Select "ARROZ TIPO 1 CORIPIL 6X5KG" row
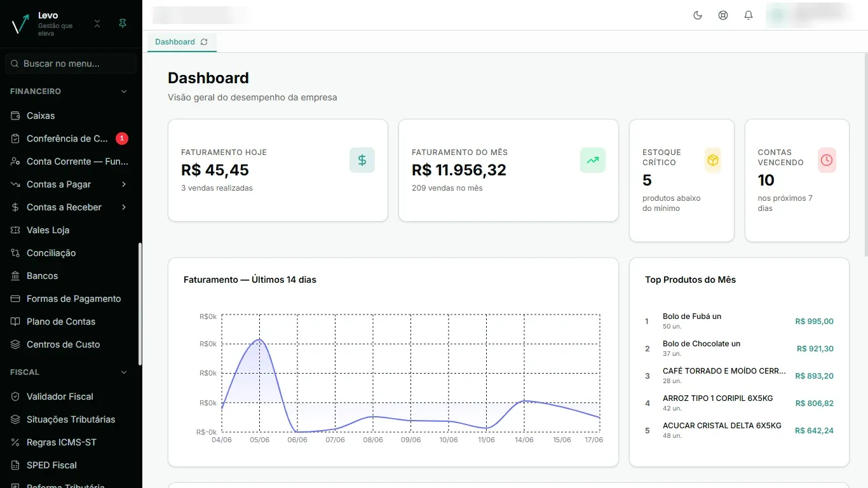Screen dimensions: 868x488 (739, 403)
